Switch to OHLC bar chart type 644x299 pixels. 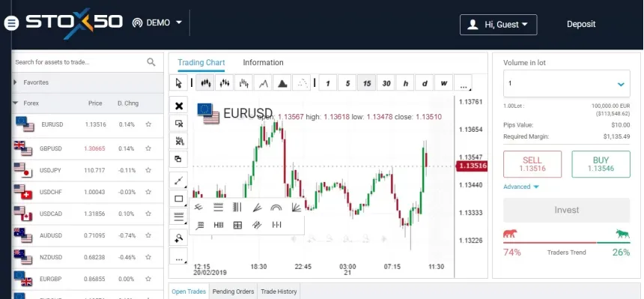[243, 83]
